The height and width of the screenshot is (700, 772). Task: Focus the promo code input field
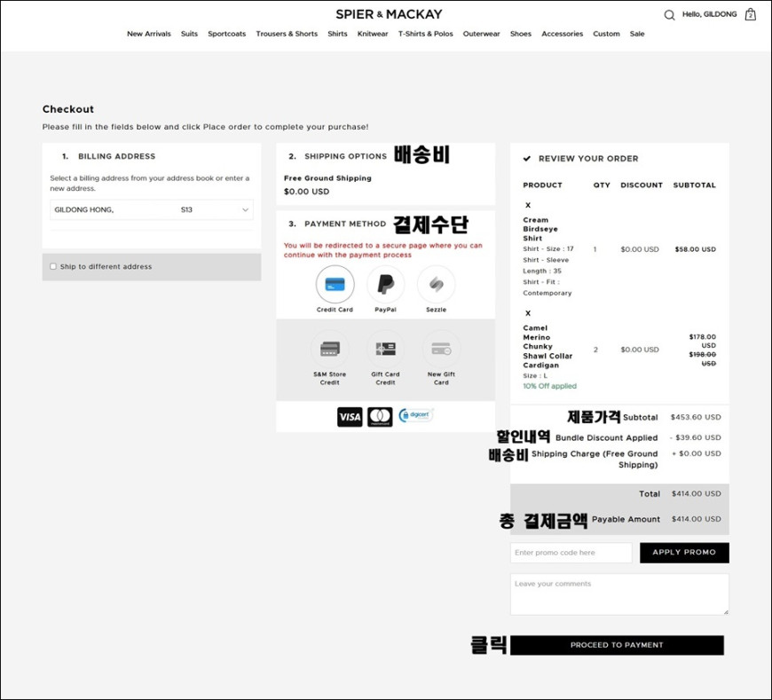[571, 553]
